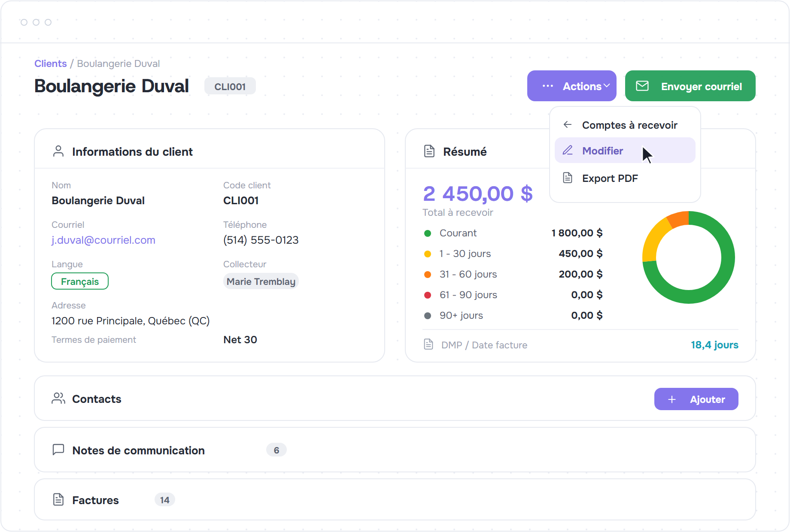Click the speech bubble icon for Notes de communication
This screenshot has width=790, height=532.
coord(58,450)
